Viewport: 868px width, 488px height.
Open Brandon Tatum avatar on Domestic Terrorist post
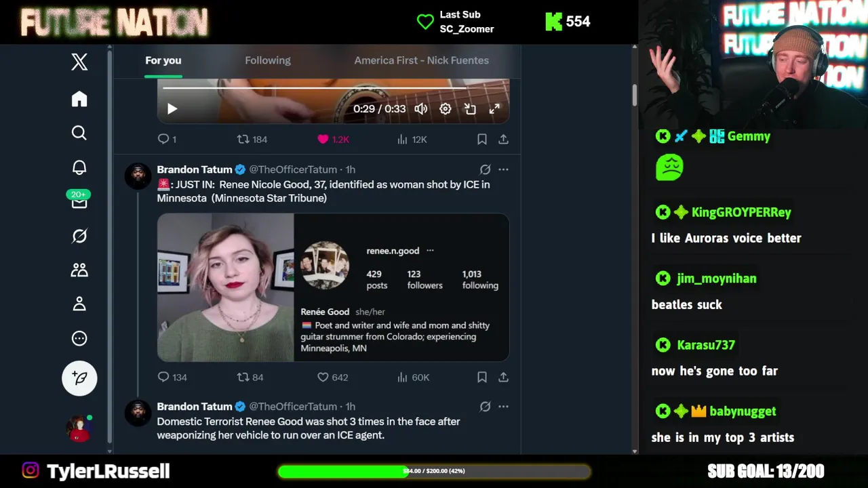tap(138, 413)
